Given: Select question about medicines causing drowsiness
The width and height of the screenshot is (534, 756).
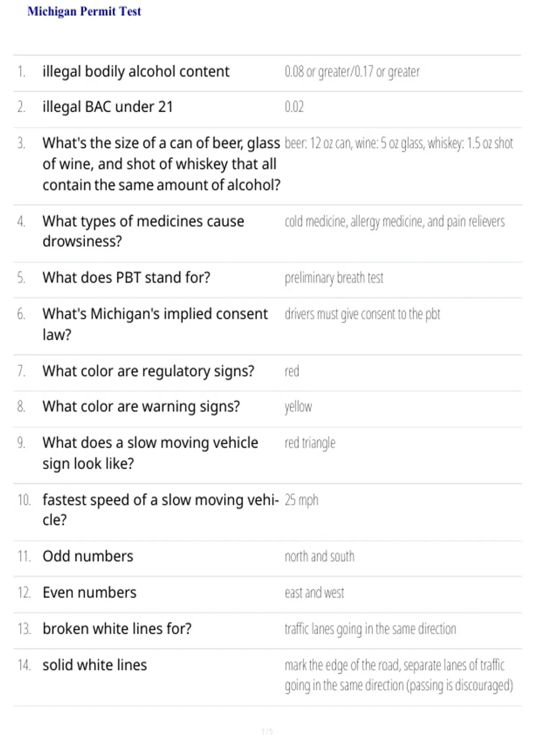Looking at the screenshot, I should click(143, 231).
